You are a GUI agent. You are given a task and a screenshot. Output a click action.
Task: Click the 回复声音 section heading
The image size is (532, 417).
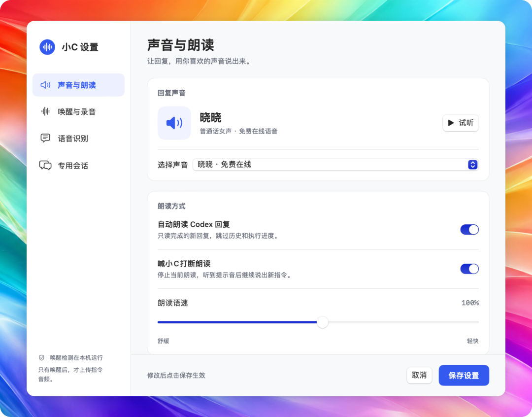171,93
